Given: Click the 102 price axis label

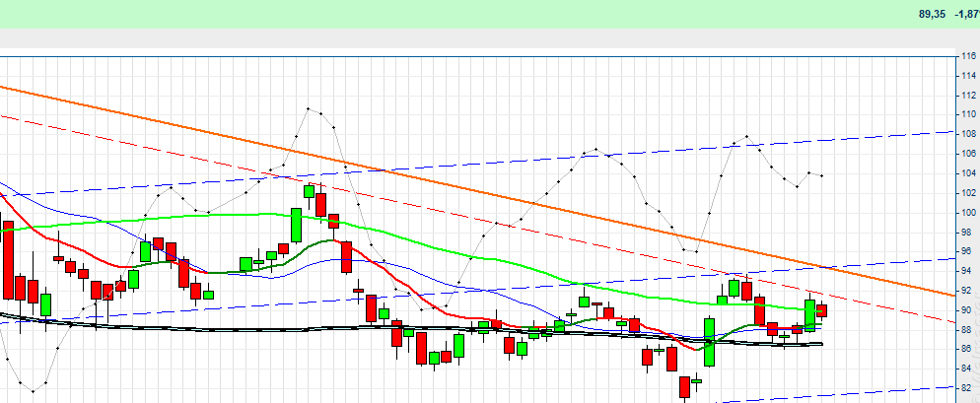Looking at the screenshot, I should pos(969,192).
